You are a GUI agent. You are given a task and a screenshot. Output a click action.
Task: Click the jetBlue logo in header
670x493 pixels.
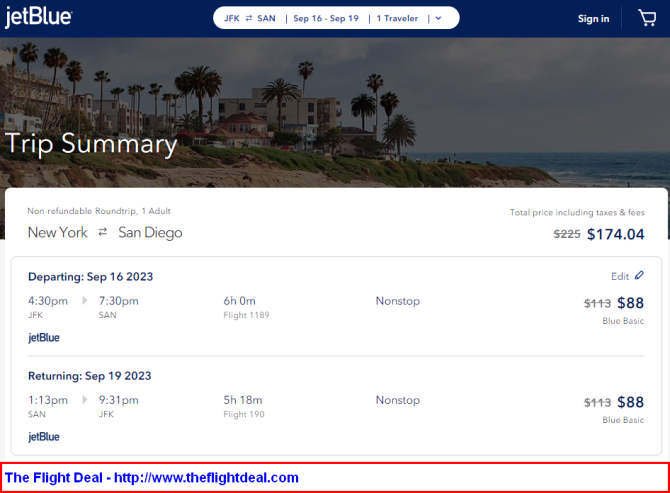38,18
